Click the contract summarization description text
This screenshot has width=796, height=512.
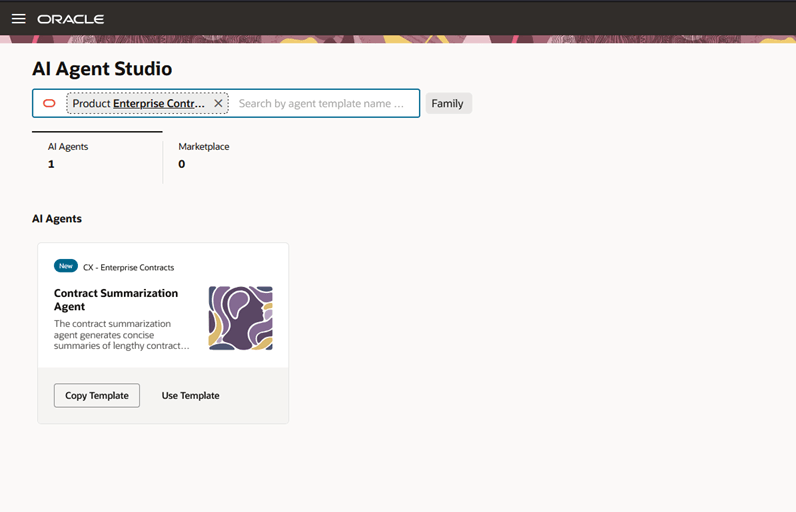pyautogui.click(x=121, y=334)
